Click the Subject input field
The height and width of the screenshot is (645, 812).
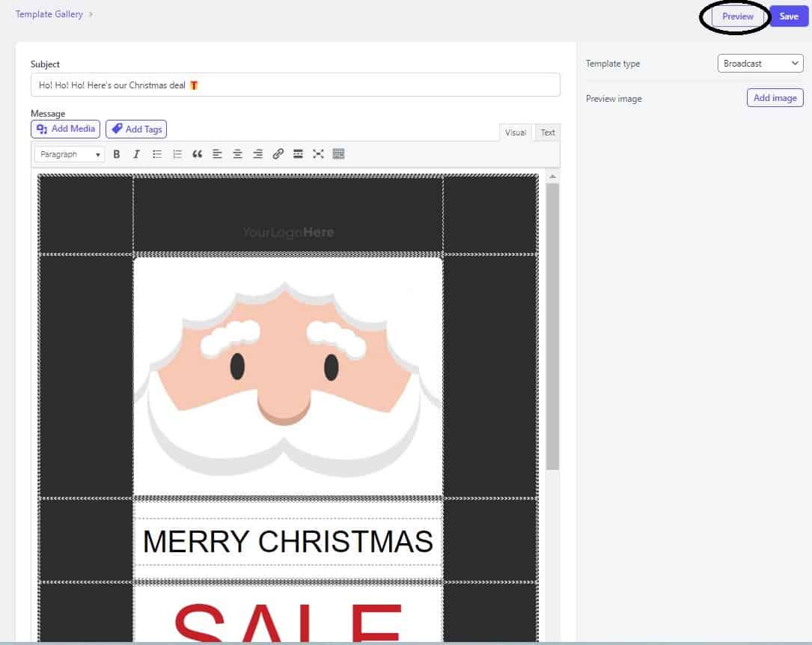pos(295,85)
